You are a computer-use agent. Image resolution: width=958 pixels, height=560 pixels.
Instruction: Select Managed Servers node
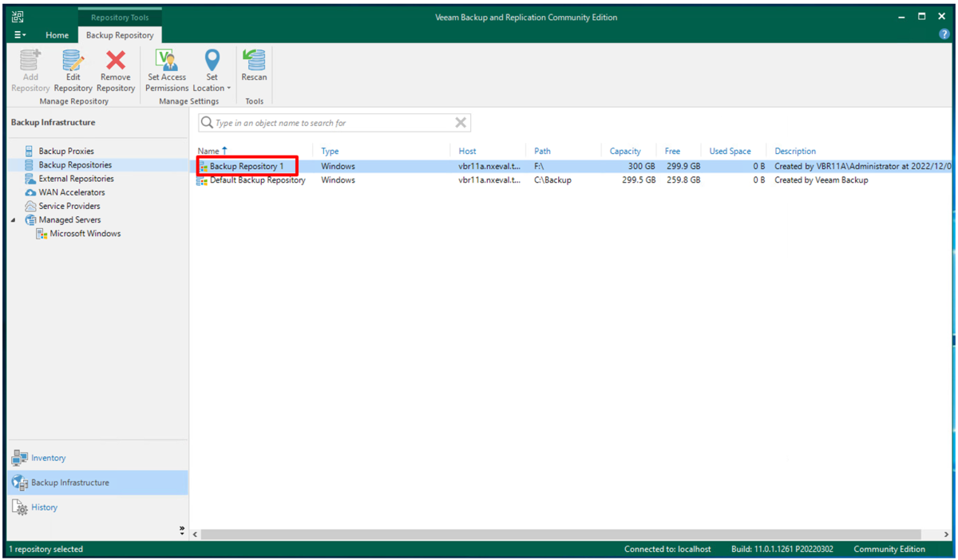(x=69, y=219)
